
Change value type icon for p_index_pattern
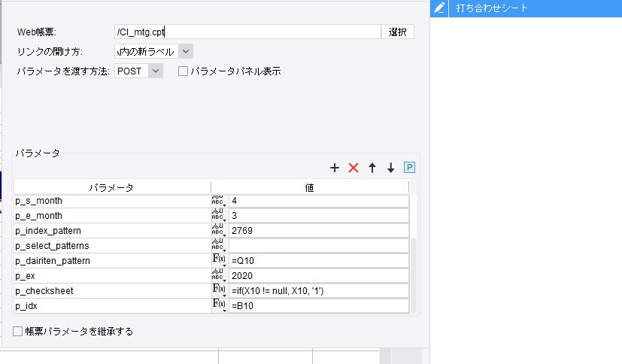219,231
